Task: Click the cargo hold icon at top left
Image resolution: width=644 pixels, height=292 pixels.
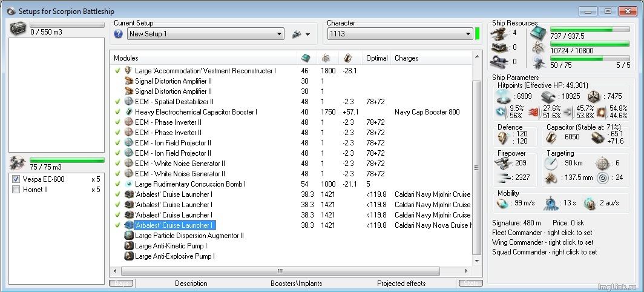Action: coord(18,29)
